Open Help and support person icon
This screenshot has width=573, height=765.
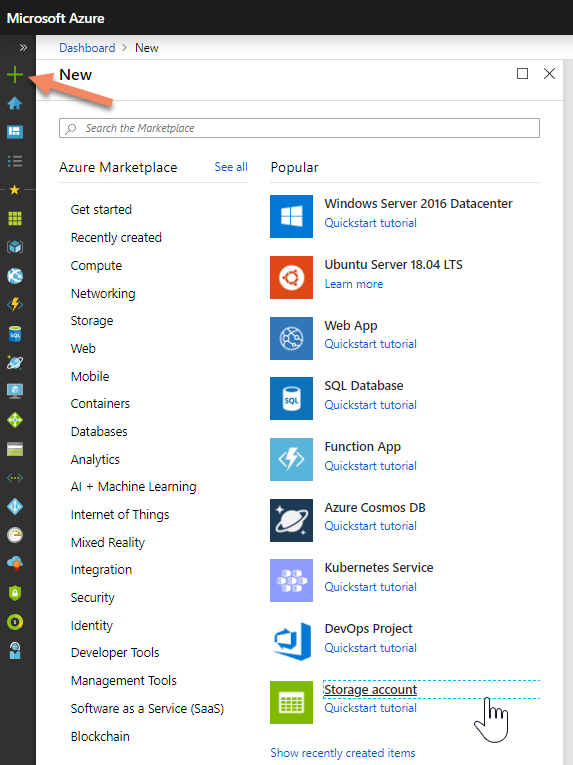[x=15, y=651]
